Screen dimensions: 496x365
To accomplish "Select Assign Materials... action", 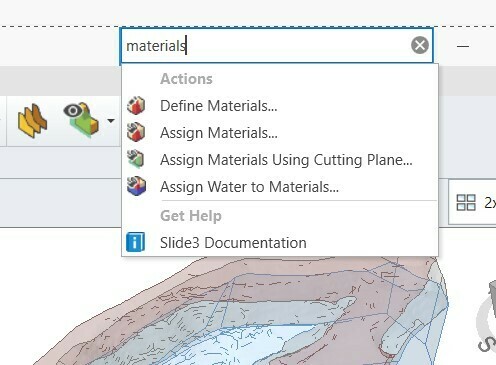I will pos(219,133).
